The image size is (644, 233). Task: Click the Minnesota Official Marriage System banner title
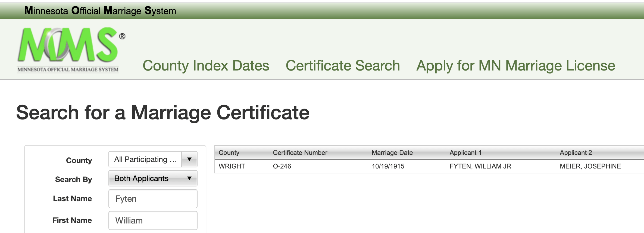(100, 11)
